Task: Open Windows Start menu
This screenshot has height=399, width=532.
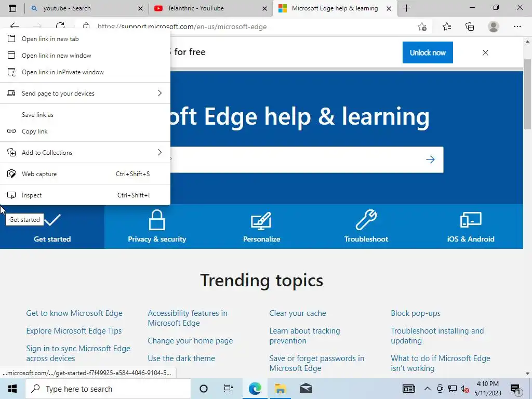Action: tap(12, 389)
